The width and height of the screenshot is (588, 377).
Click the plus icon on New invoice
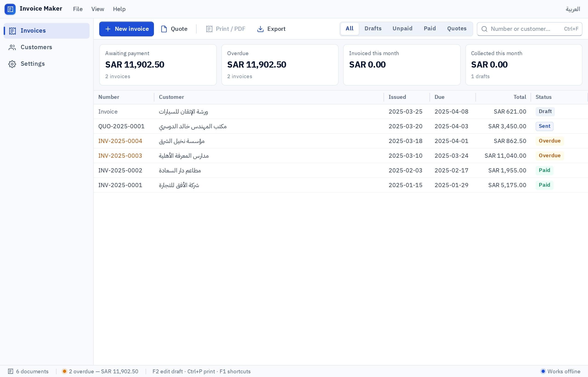click(x=108, y=29)
